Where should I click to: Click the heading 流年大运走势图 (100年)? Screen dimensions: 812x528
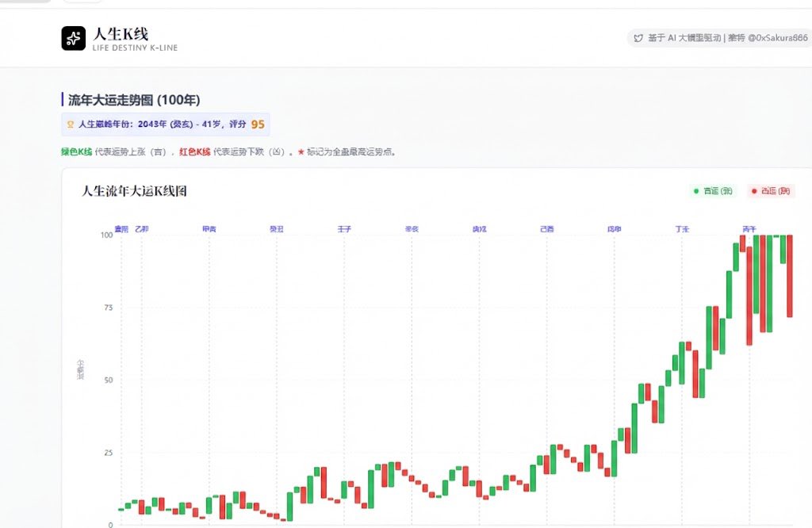tap(134, 100)
